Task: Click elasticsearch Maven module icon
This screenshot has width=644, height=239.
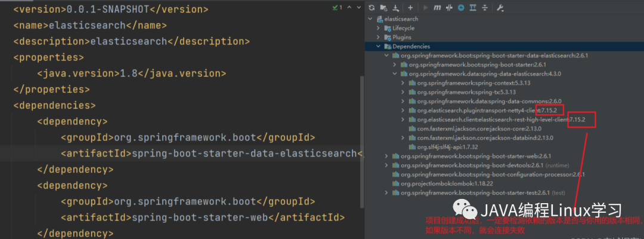Action: (379, 19)
